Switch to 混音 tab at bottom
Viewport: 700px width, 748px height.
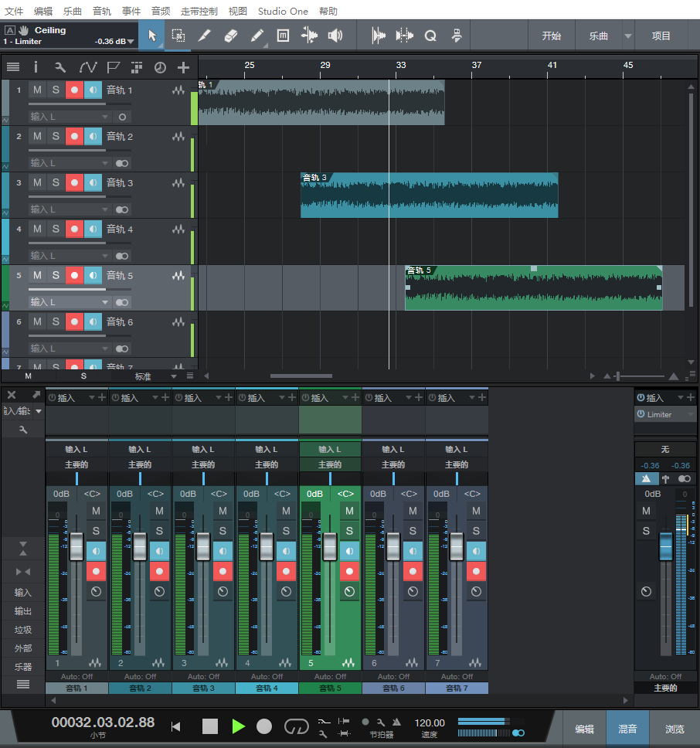click(x=627, y=729)
